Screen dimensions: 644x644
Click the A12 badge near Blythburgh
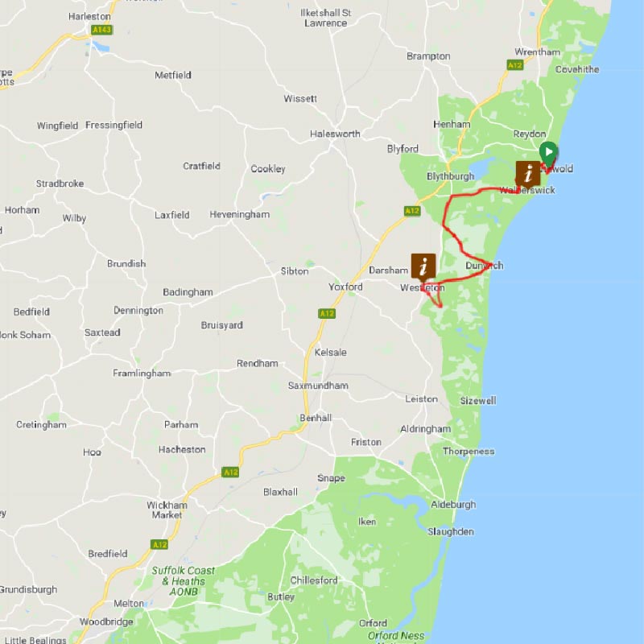point(412,211)
